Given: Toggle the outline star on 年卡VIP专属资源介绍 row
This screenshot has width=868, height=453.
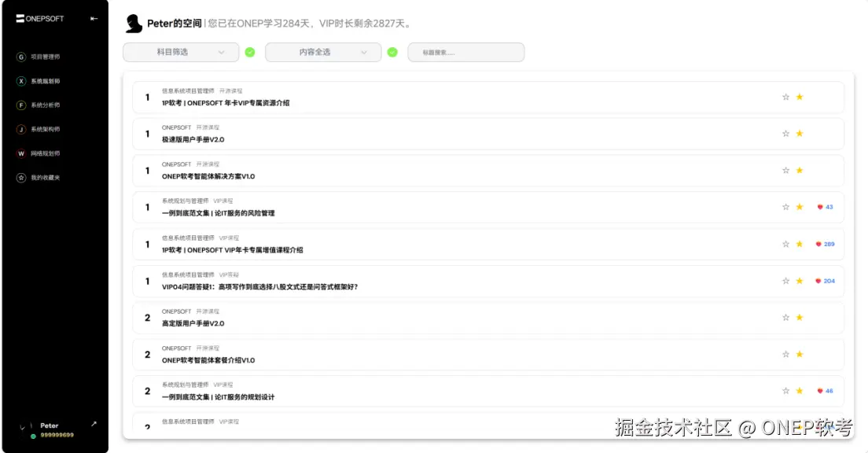Looking at the screenshot, I should [x=785, y=97].
